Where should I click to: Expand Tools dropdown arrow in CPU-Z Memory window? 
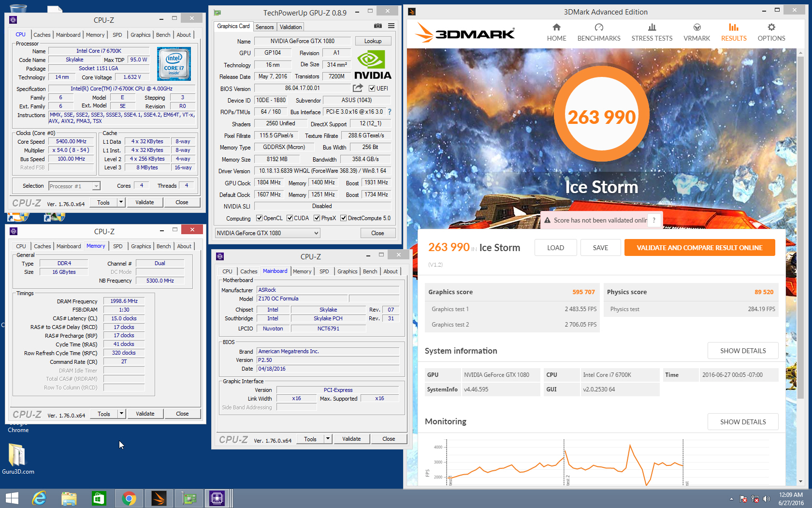pos(122,414)
